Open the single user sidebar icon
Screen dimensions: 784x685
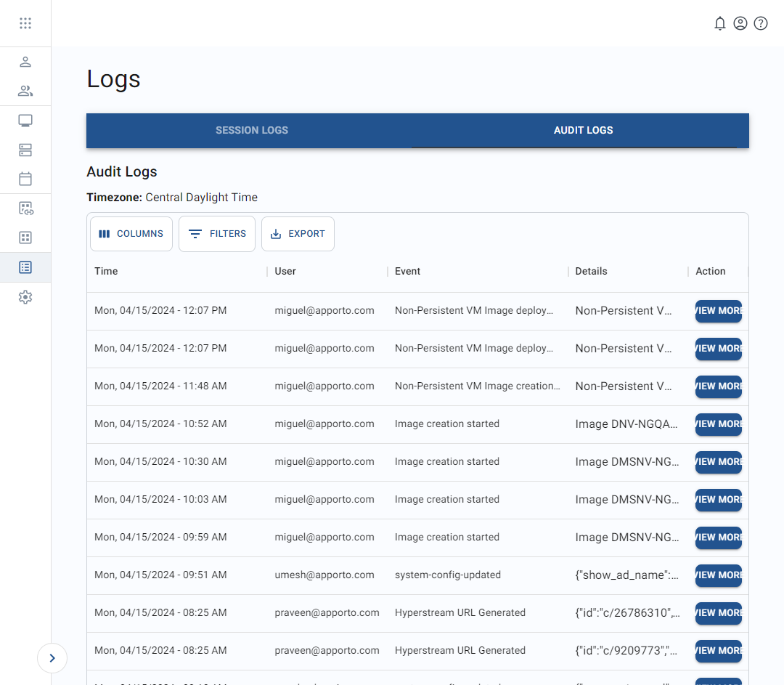click(x=25, y=62)
